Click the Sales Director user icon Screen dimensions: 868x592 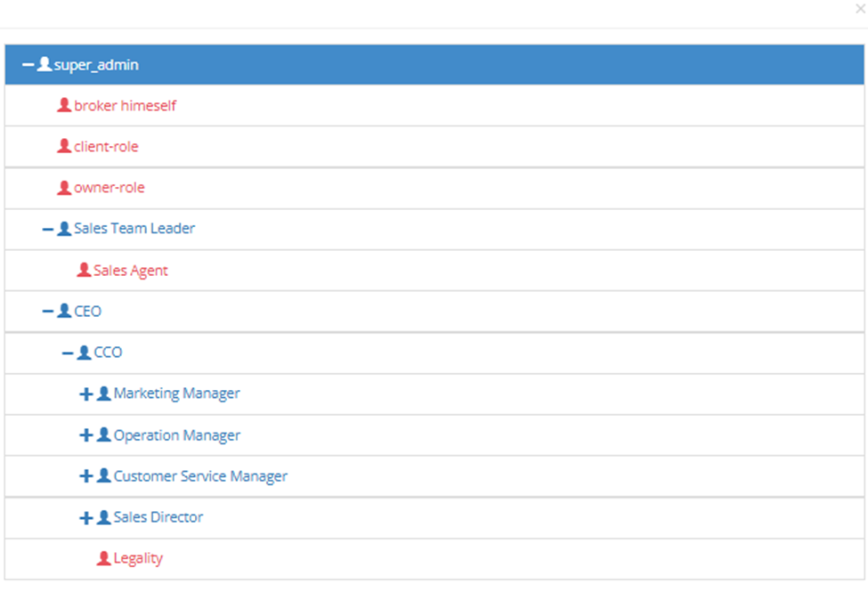tap(103, 517)
